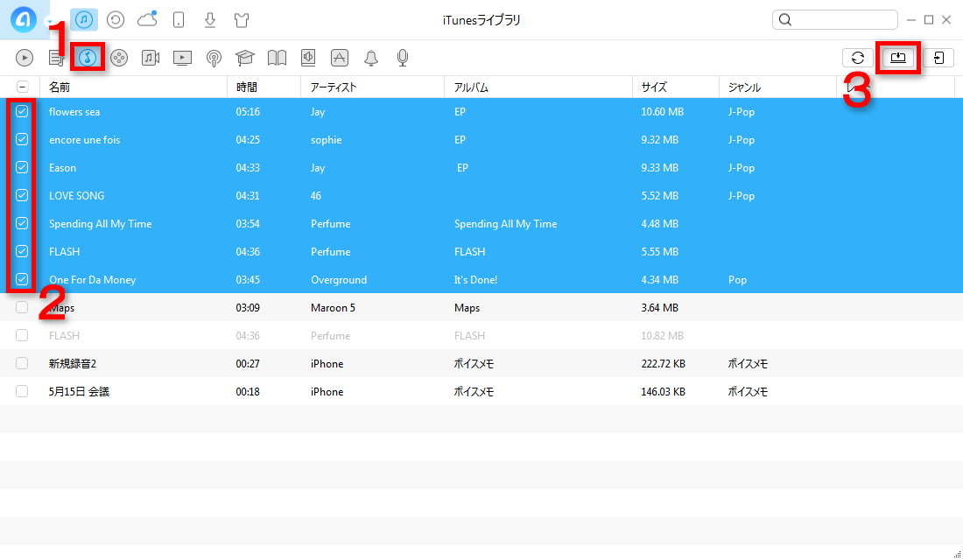Click the artist cell Overground

click(x=339, y=280)
